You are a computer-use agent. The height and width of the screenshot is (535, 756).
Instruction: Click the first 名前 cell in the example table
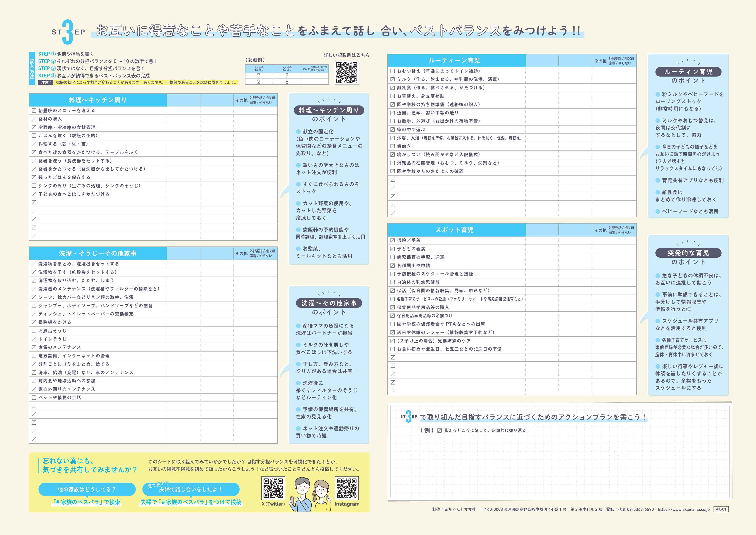258,69
